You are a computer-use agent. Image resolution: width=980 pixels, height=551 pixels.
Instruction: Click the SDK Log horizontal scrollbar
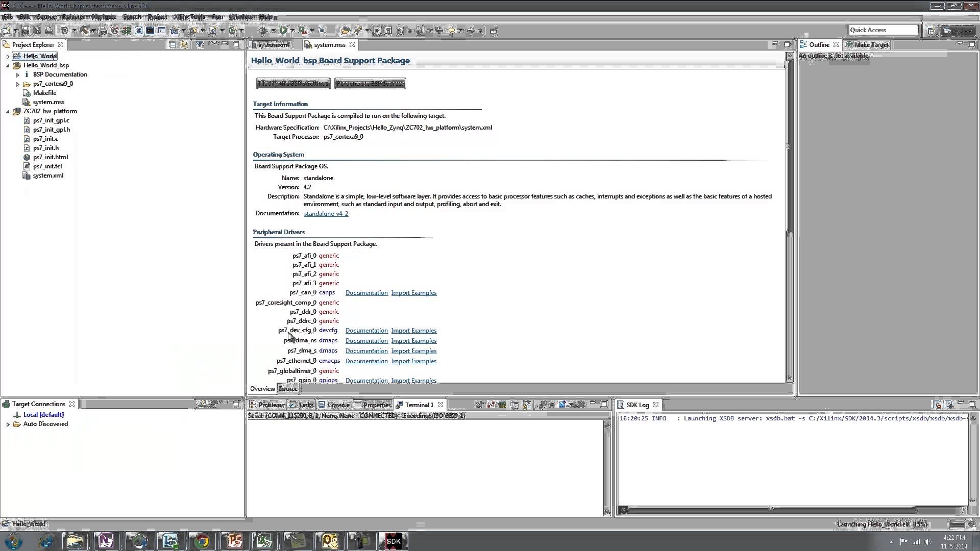click(771, 510)
